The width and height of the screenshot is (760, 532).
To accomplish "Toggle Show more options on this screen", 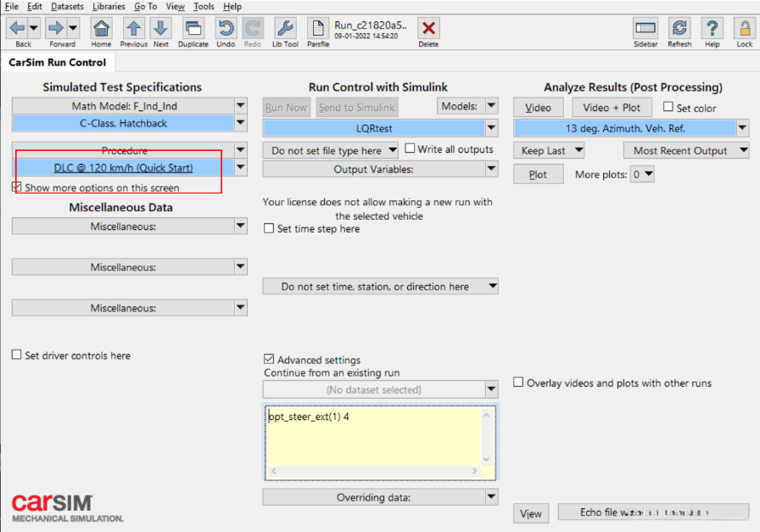I will pyautogui.click(x=16, y=187).
